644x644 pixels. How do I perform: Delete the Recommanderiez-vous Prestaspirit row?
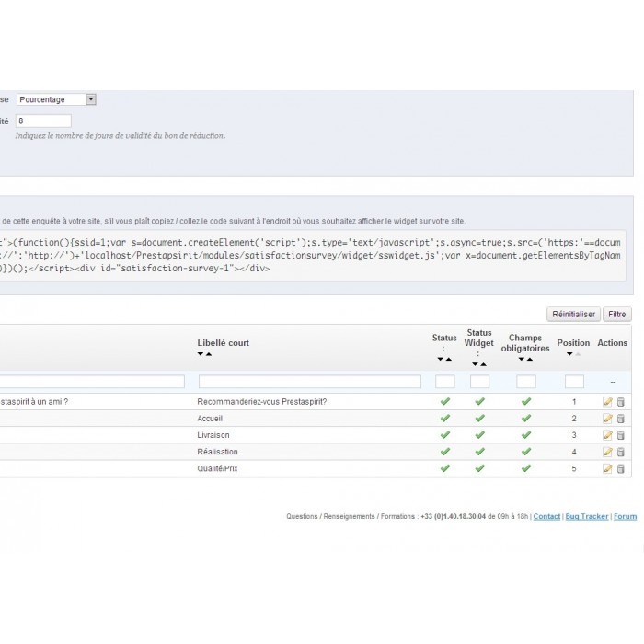pos(621,402)
